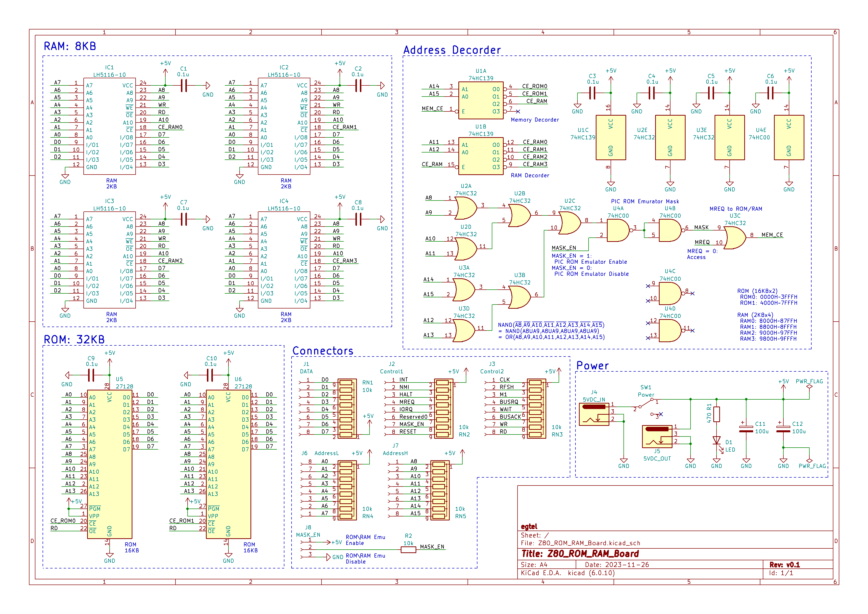Select the U4A 74HC00 NAND gate
The width and height of the screenshot is (868, 614).
[x=618, y=230]
